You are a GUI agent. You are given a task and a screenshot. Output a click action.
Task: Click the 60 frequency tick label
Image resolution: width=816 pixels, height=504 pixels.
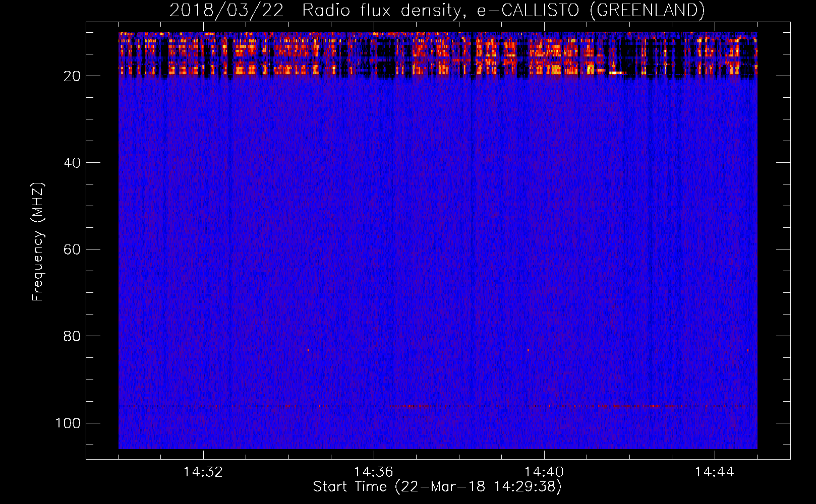(72, 249)
